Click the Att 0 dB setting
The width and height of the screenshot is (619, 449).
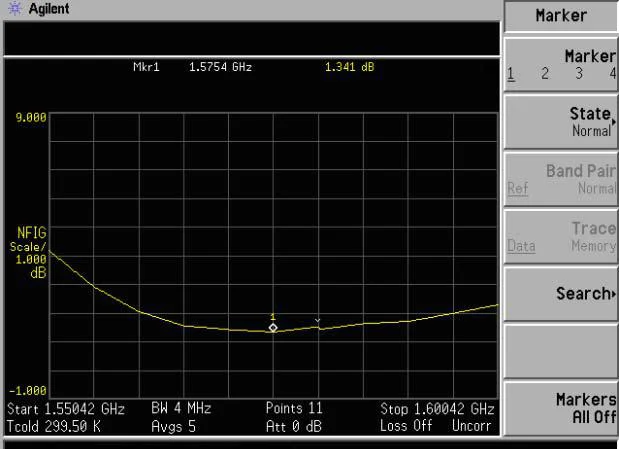pos(294,426)
